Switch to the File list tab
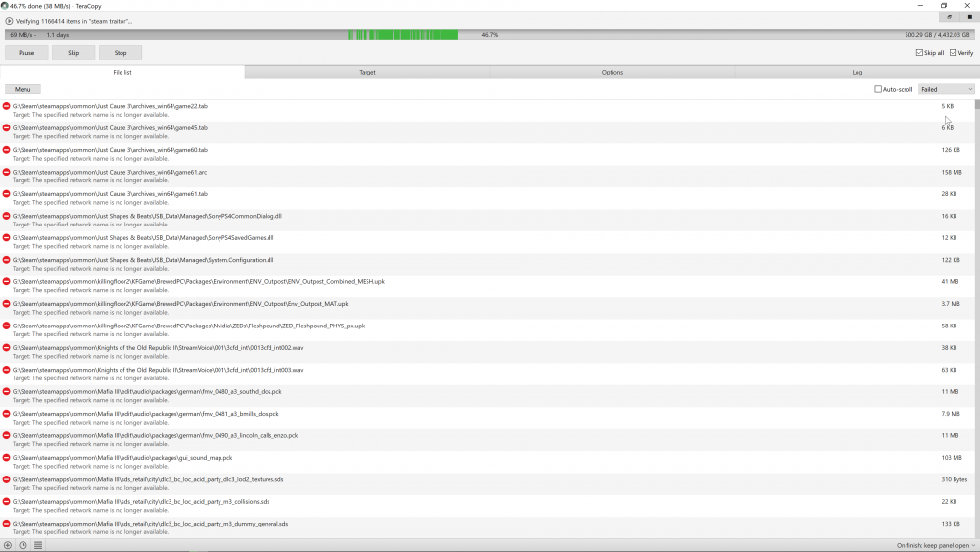This screenshot has height=552, width=980. 122,72
